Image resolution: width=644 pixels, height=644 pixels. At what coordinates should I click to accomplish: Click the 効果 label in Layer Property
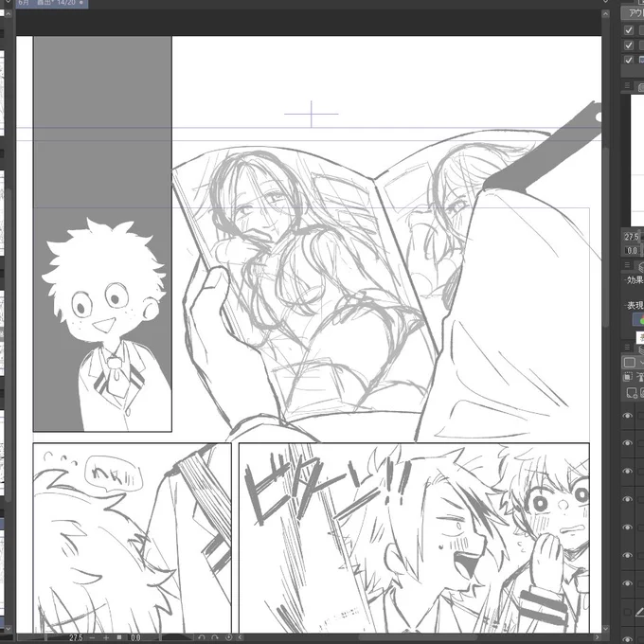coord(635,279)
